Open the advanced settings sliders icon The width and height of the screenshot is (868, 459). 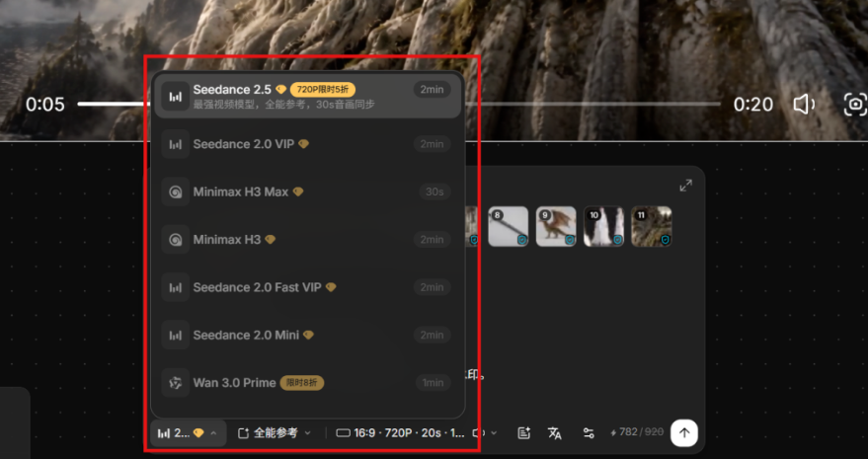[589, 433]
